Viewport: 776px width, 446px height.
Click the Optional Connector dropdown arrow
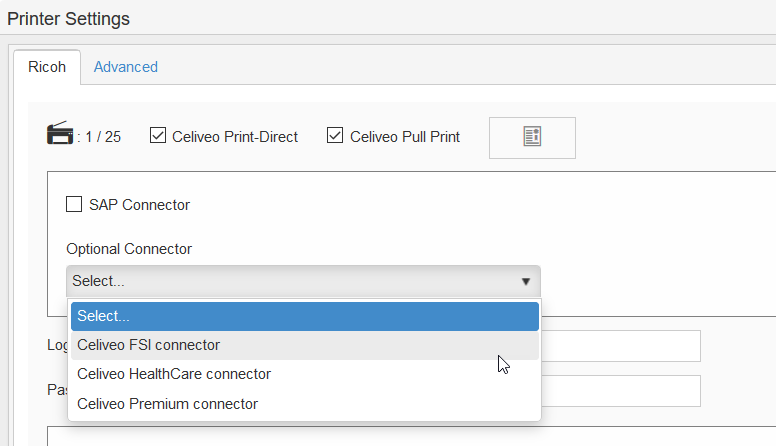(x=525, y=282)
